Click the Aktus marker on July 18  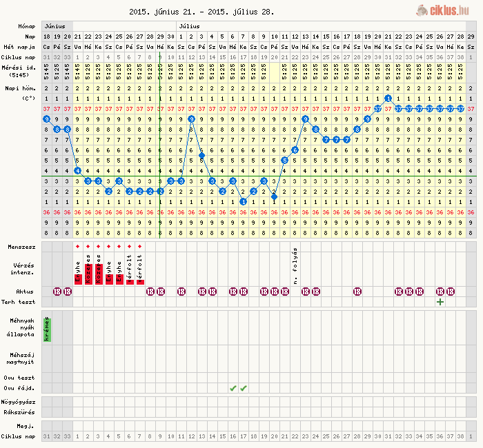[x=357, y=292]
